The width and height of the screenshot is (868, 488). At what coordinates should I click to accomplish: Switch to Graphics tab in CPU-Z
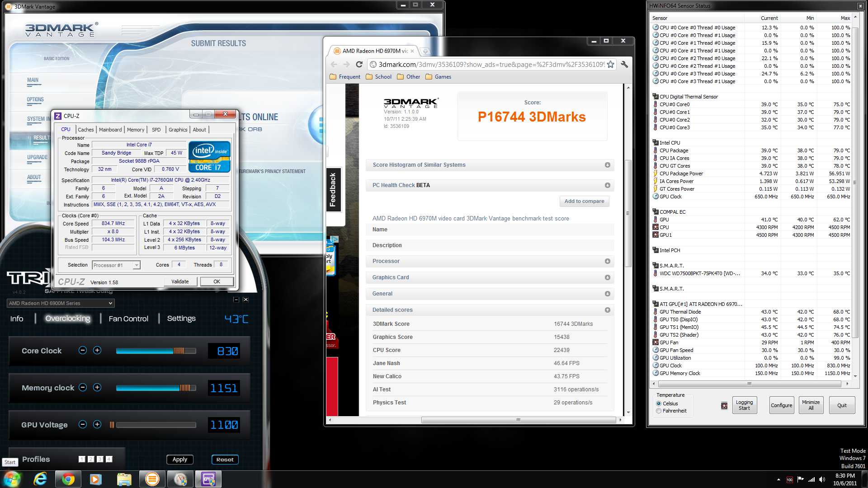pos(178,130)
